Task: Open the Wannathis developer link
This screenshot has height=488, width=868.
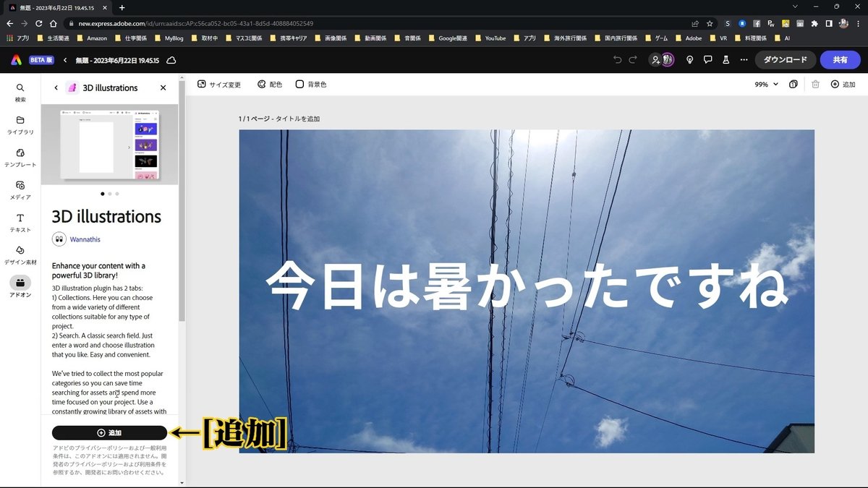Action: [x=85, y=239]
